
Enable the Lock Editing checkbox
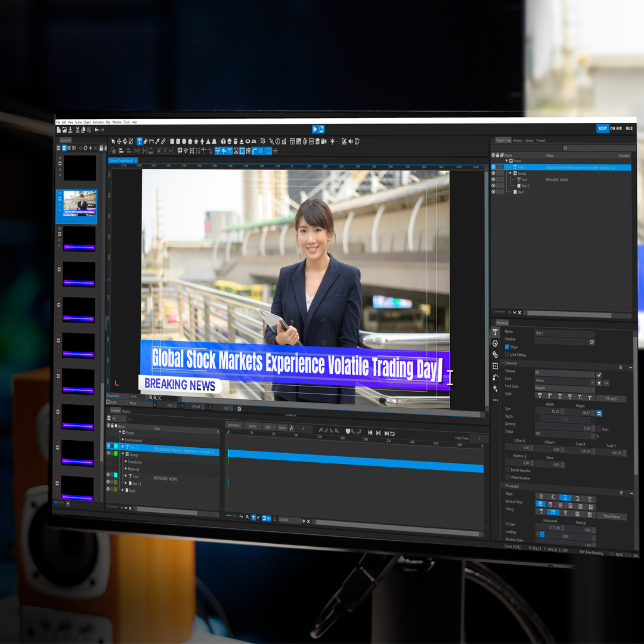pos(507,354)
